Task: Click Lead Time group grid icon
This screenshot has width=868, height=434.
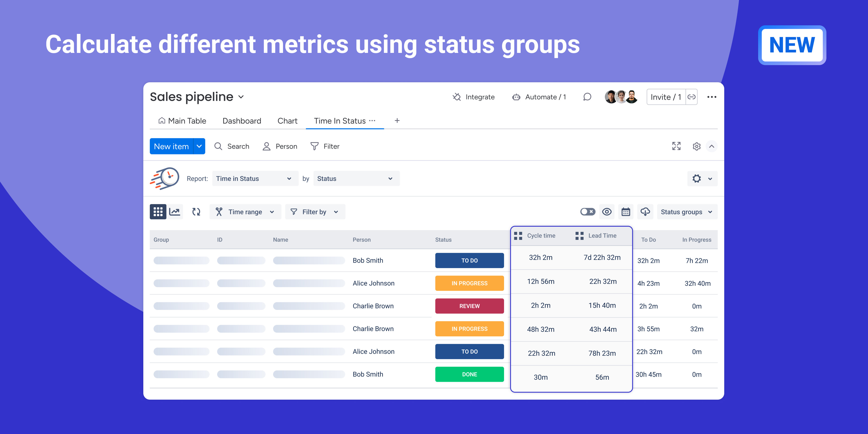Action: 579,236
